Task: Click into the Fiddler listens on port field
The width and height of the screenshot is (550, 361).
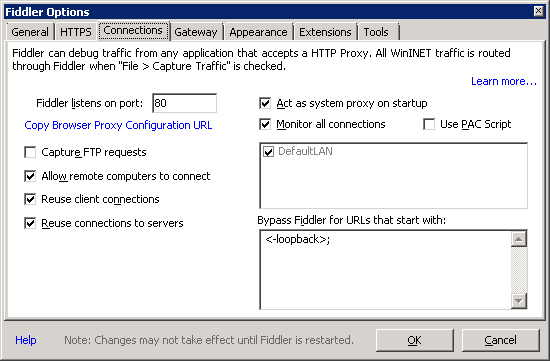Action: (x=185, y=103)
